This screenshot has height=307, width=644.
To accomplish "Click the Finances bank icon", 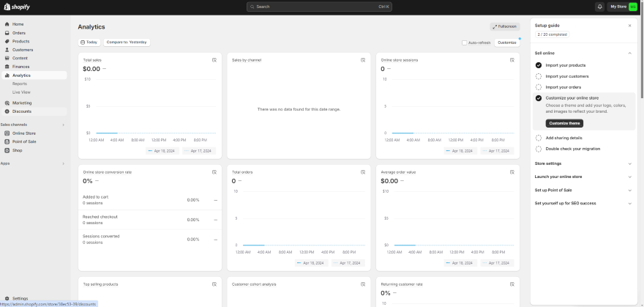I will point(7,67).
